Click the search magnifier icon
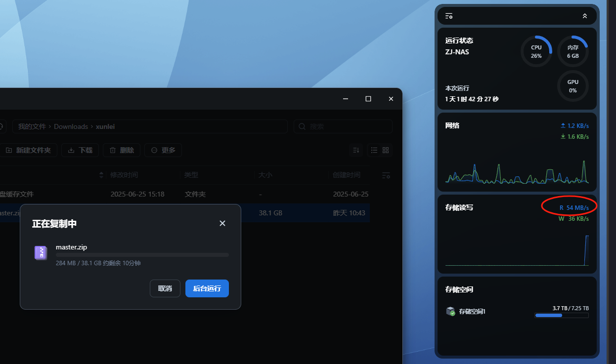616x364 pixels. (302, 127)
